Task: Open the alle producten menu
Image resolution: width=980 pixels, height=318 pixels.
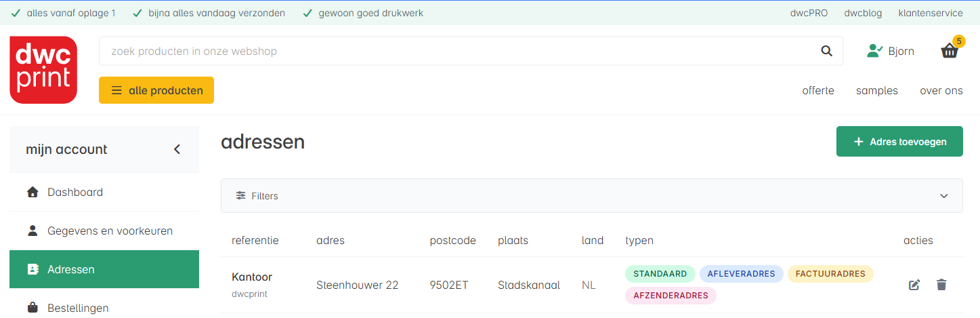Action: [x=156, y=90]
